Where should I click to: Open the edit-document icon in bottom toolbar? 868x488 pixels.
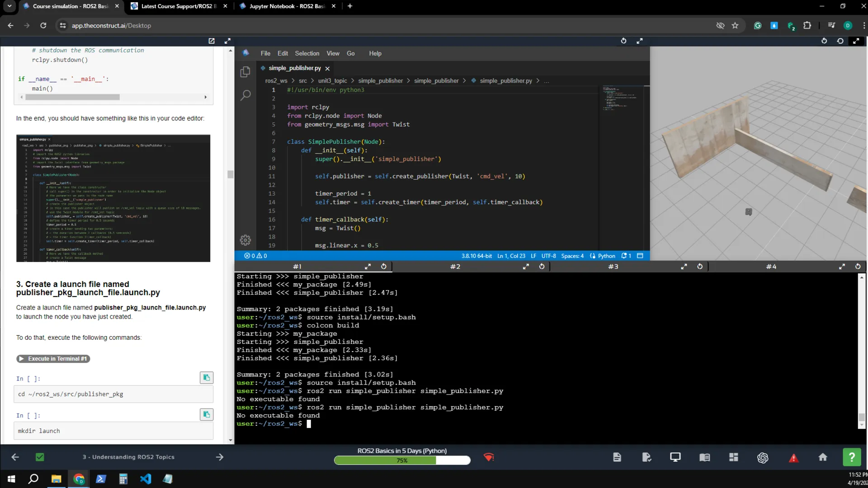tap(646, 457)
